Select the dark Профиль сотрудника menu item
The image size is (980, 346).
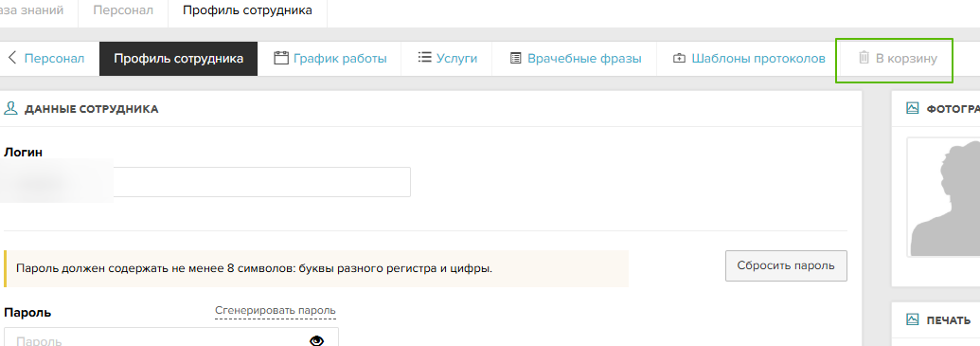click(178, 59)
